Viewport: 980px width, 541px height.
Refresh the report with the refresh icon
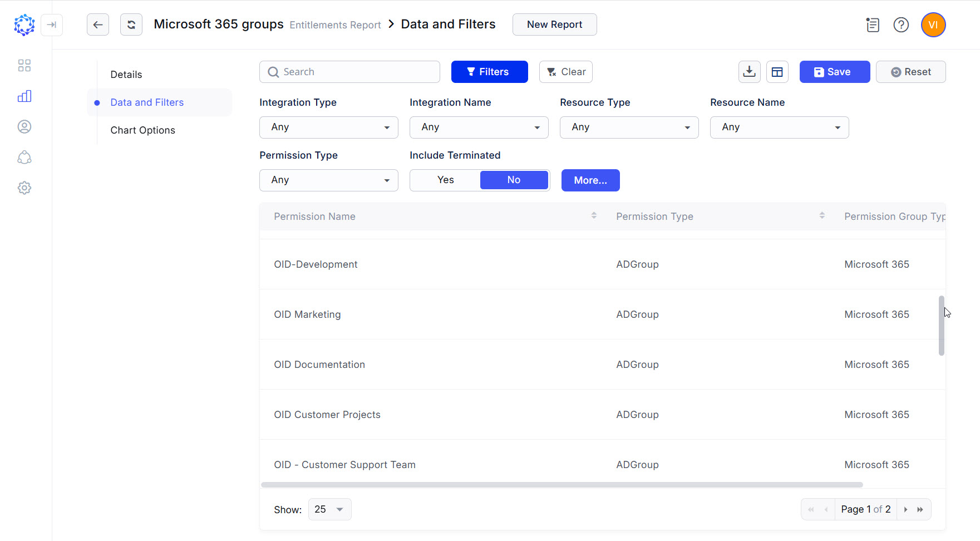[131, 24]
